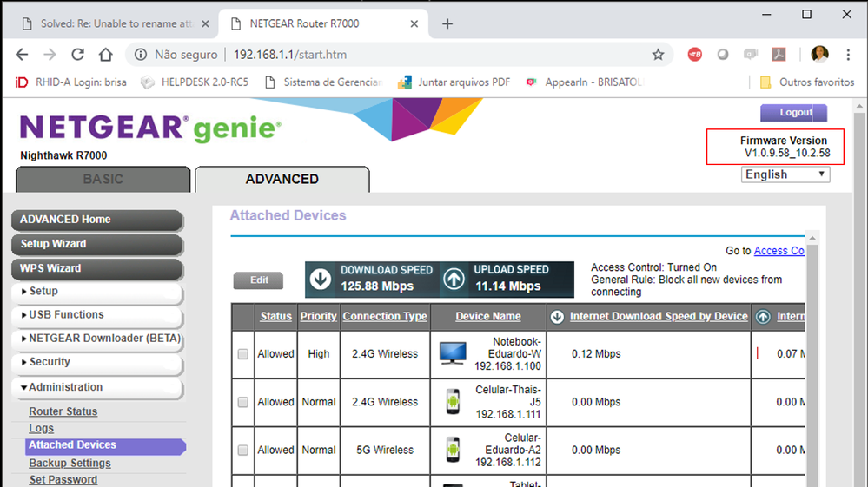Screen dimensions: 868x487
Task: Open a new browser tab
Action: pyautogui.click(x=447, y=23)
